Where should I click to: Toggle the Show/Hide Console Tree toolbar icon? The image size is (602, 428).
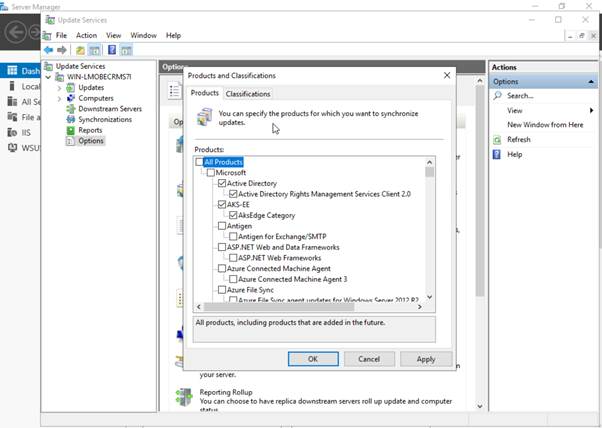point(94,50)
